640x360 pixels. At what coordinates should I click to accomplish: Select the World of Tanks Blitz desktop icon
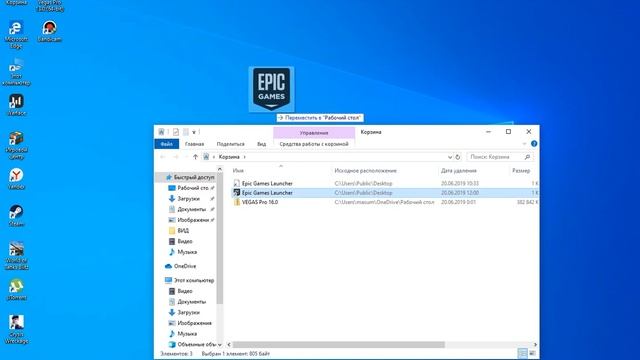[16, 255]
